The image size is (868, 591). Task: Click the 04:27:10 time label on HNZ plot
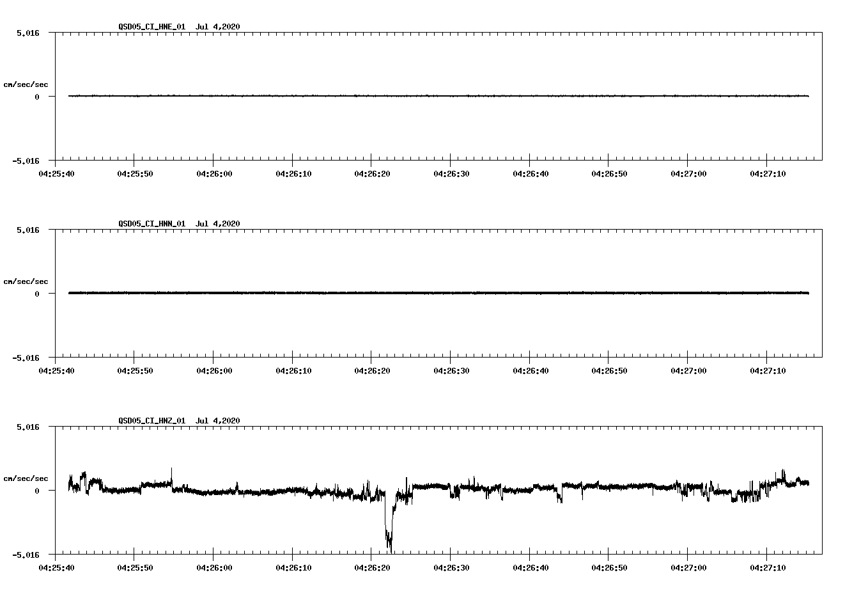tap(767, 567)
